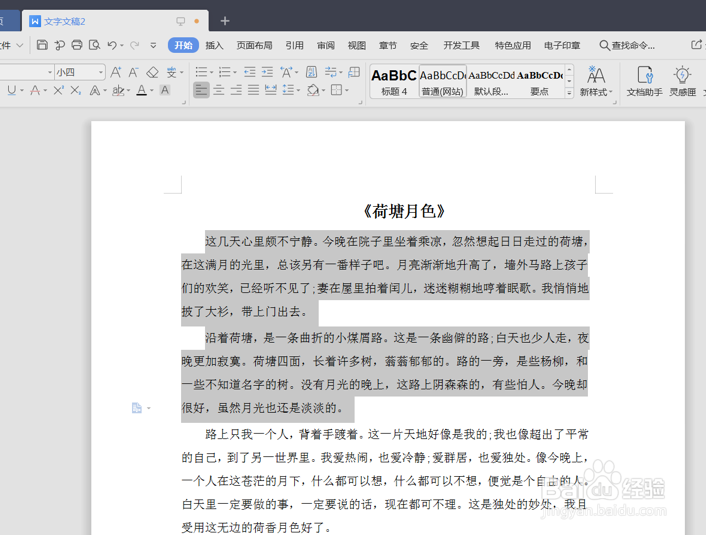Click the presentation screen icon on document tab

click(x=181, y=21)
